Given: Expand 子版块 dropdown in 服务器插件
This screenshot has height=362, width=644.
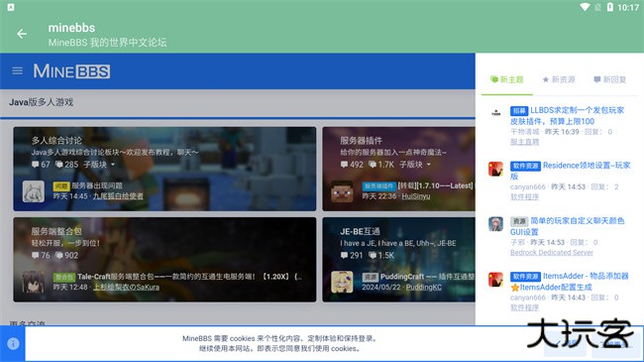Looking at the screenshot, I should pos(415,165).
